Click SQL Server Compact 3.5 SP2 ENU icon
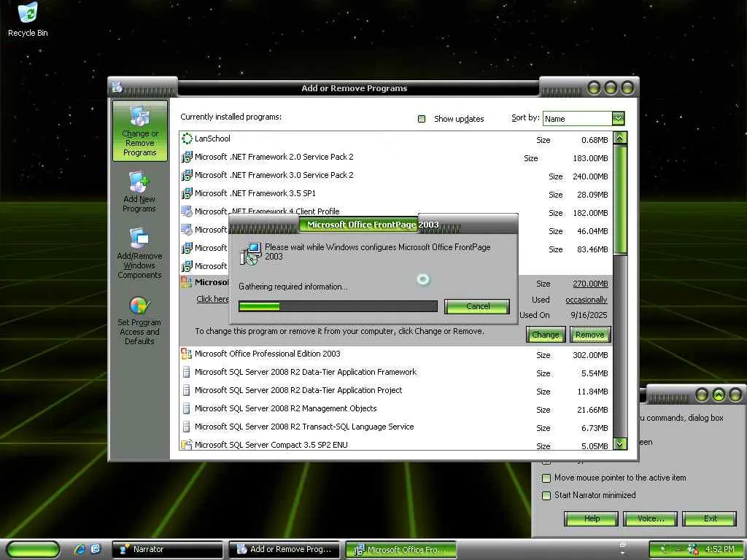 [186, 445]
